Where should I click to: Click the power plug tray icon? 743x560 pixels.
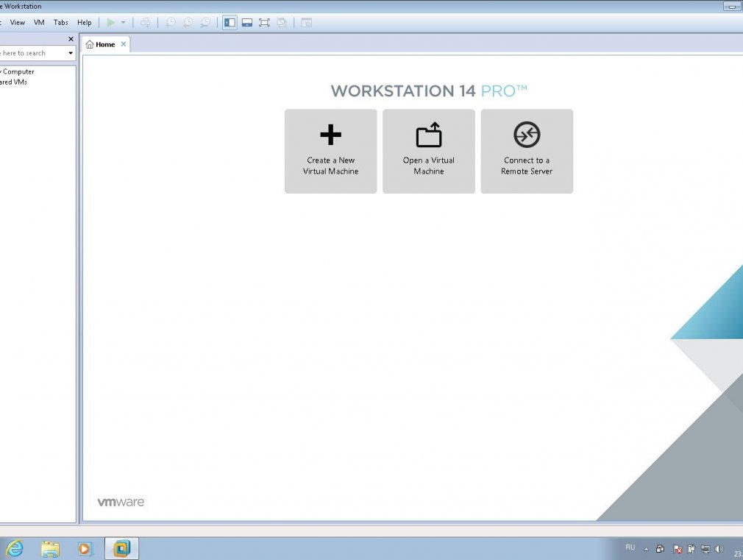(692, 549)
